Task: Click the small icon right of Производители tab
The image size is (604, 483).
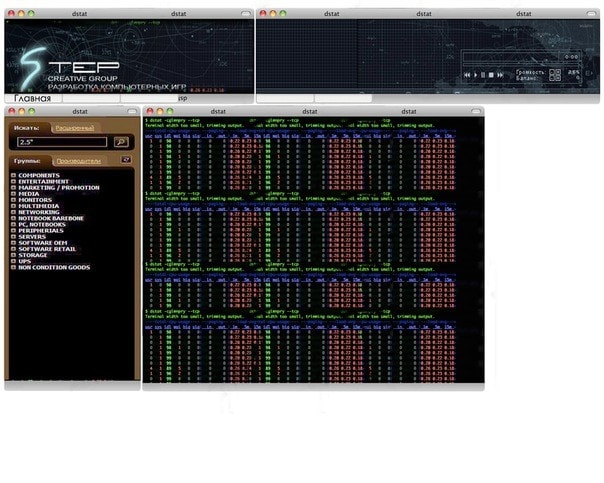Action: (x=126, y=159)
